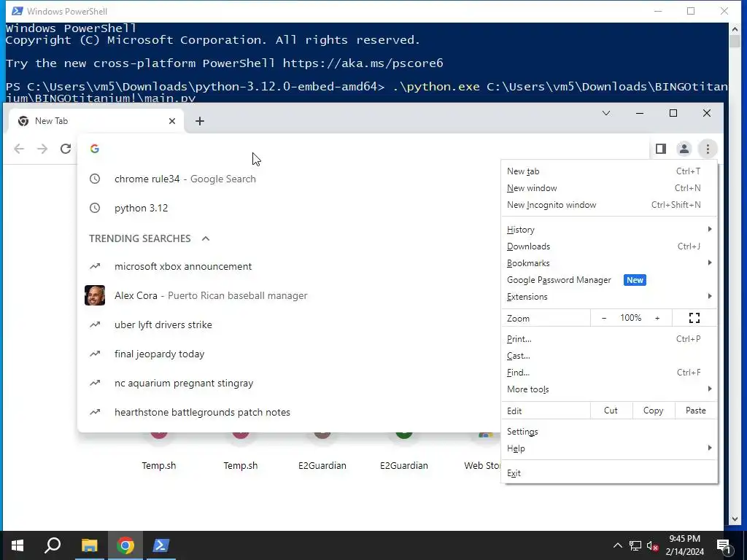Image resolution: width=747 pixels, height=560 pixels.
Task: Open the Chrome profile avatar icon
Action: pyautogui.click(x=684, y=149)
